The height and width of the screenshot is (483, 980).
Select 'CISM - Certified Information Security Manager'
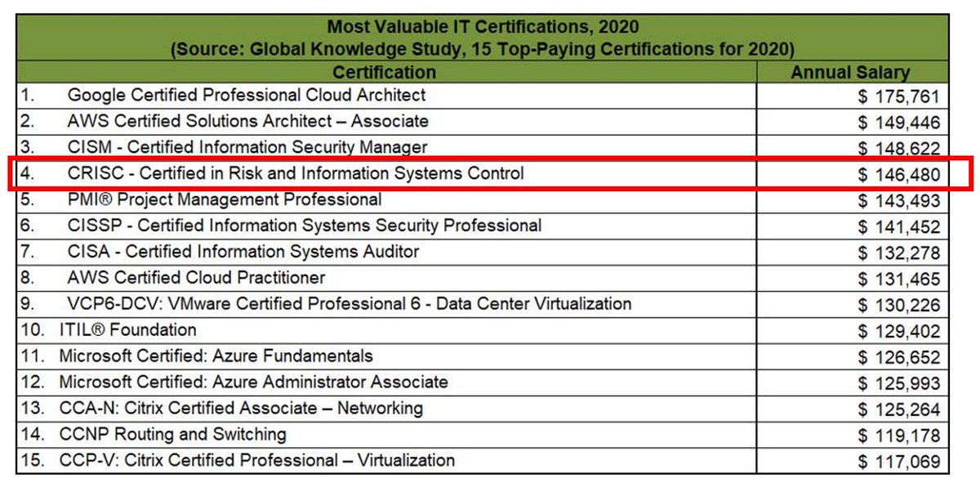point(247,147)
